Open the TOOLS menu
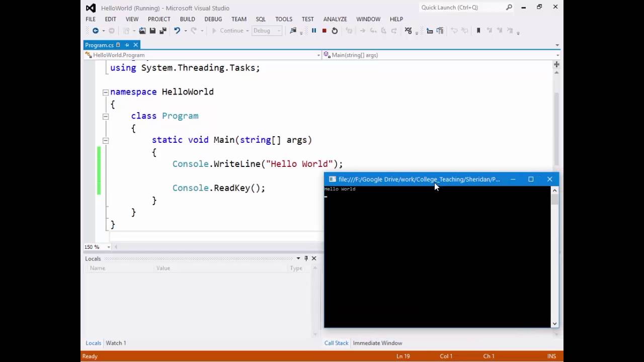This screenshot has height=362, width=644. tap(284, 19)
